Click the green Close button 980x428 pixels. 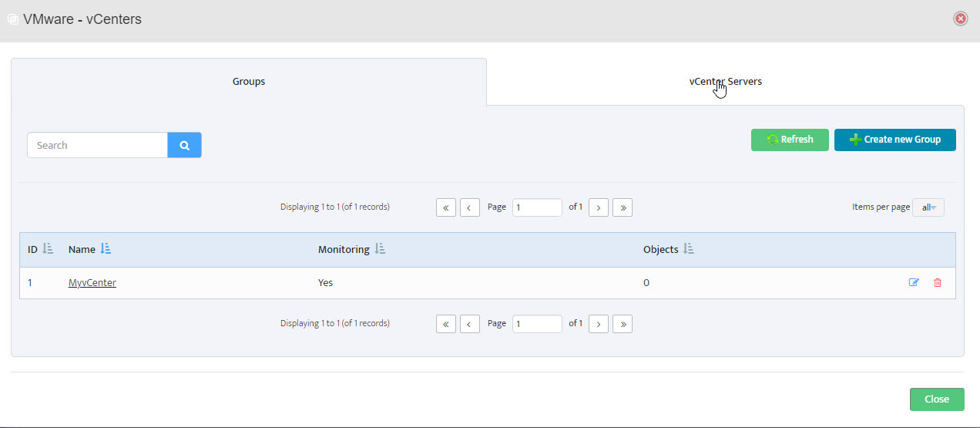tap(937, 399)
